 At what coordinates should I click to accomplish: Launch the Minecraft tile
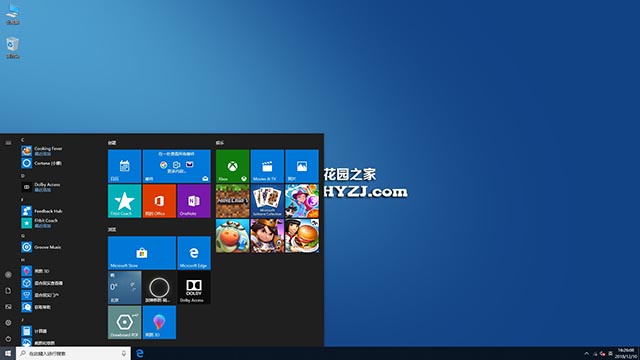(232, 201)
